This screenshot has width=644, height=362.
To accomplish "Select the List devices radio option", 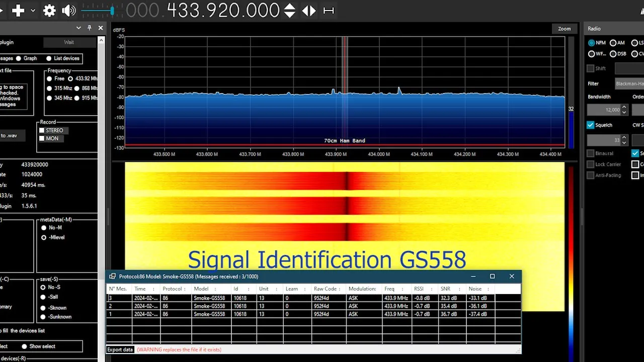I will click(49, 58).
